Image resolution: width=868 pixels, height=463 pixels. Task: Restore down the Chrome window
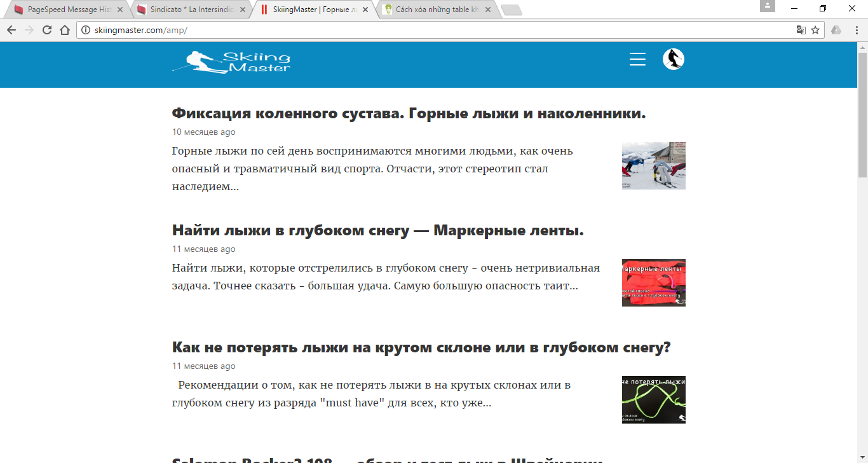pos(823,8)
